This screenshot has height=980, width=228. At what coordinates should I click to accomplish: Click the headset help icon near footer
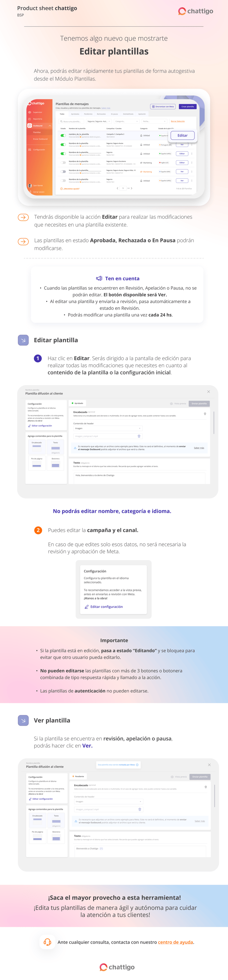point(47,941)
